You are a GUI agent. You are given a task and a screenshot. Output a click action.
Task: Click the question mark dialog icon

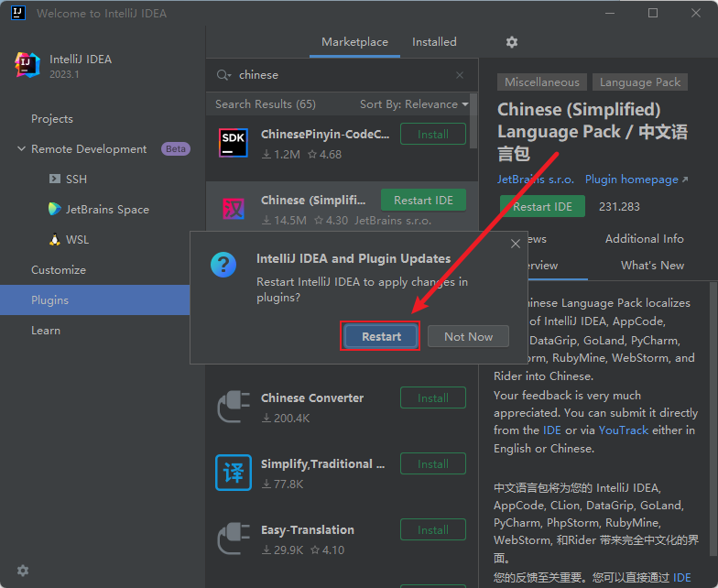tap(223, 265)
